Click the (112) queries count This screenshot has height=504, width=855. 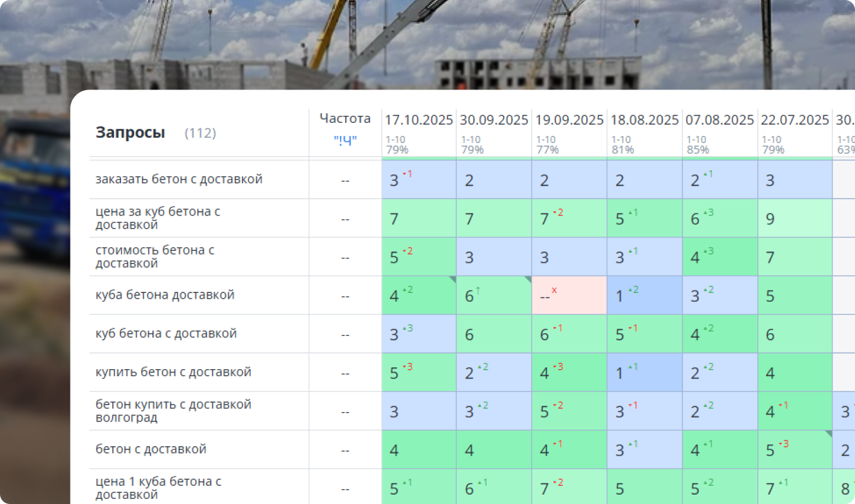pyautogui.click(x=200, y=133)
